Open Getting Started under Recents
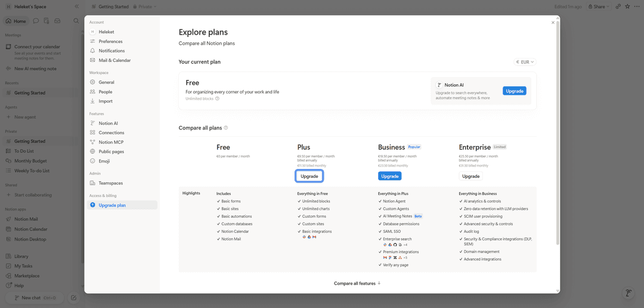The image size is (644, 308). pyautogui.click(x=39, y=93)
